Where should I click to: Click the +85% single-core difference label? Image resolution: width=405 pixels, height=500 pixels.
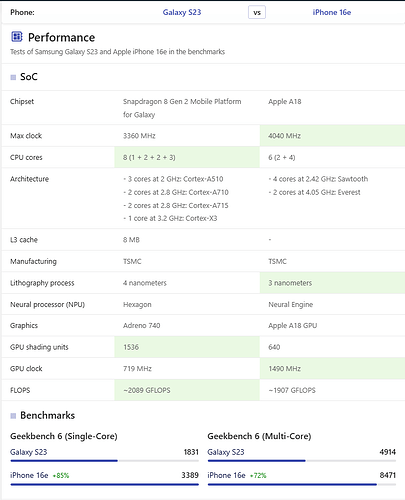pyautogui.click(x=61, y=476)
